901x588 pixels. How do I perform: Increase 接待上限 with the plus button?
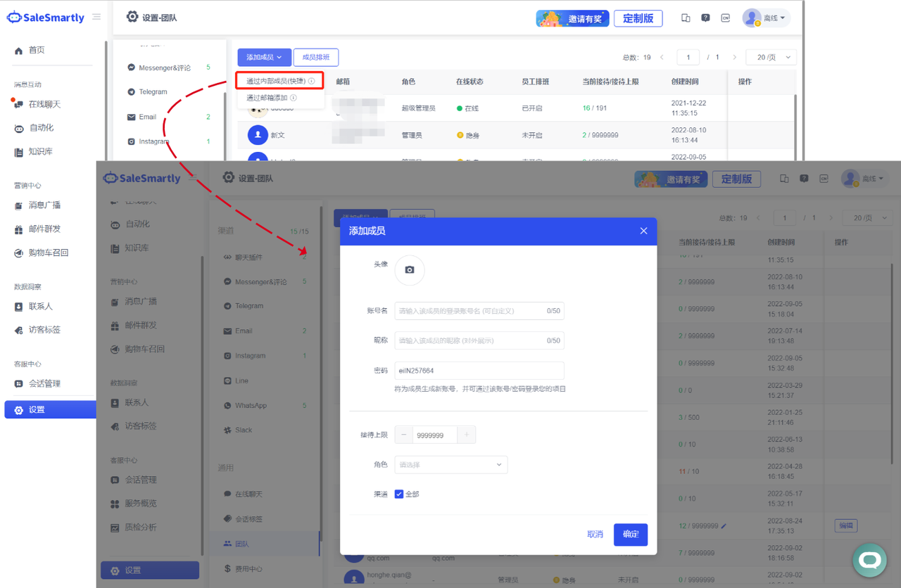(467, 435)
